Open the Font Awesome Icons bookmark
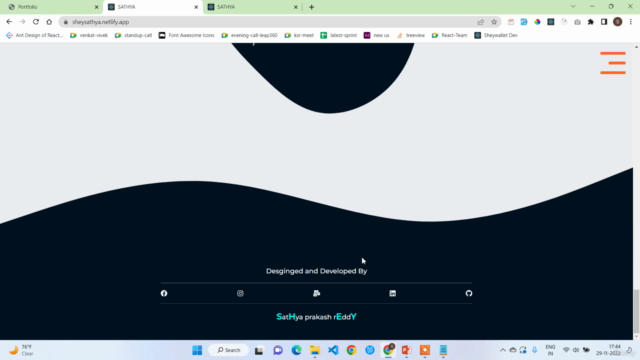This screenshot has width=640, height=360. coord(187,36)
